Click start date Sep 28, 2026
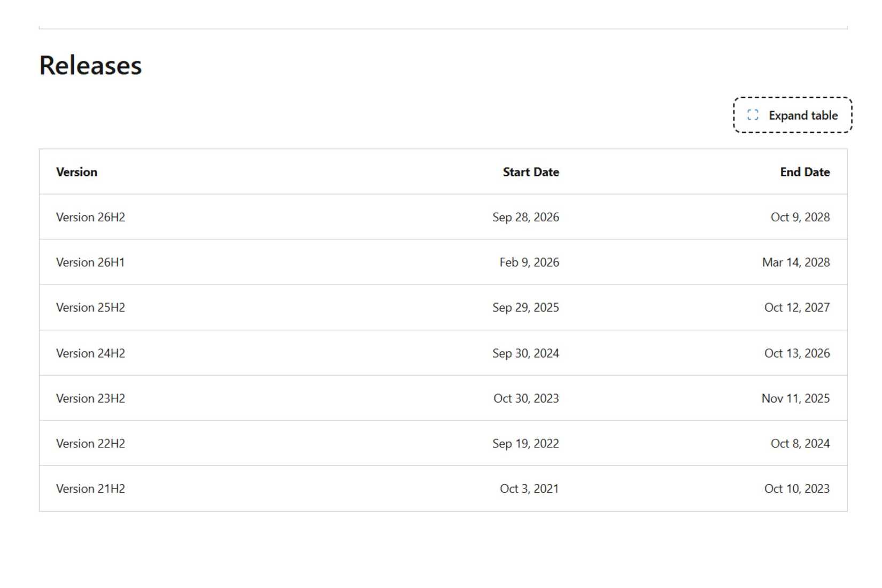 (x=525, y=217)
